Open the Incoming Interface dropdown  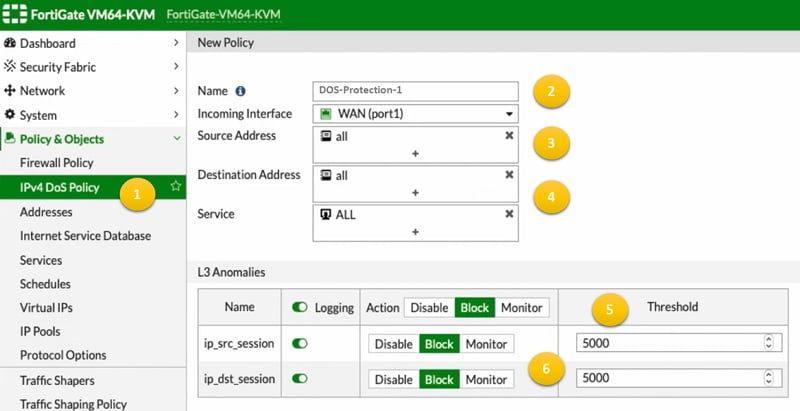pyautogui.click(x=415, y=114)
